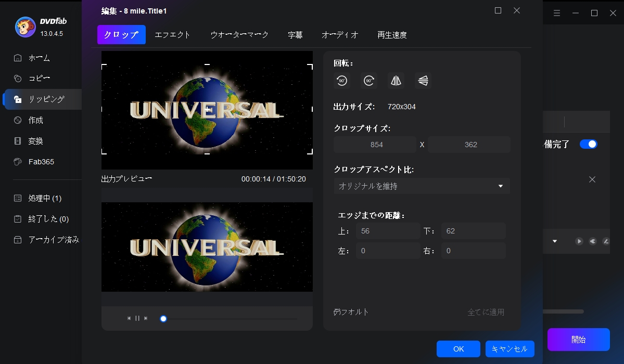
Task: Click the preview playback slider handle
Action: 163,319
